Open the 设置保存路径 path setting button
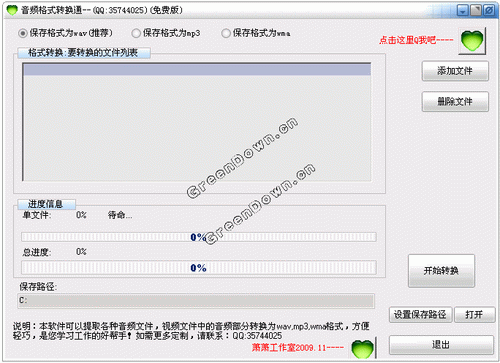 420,314
